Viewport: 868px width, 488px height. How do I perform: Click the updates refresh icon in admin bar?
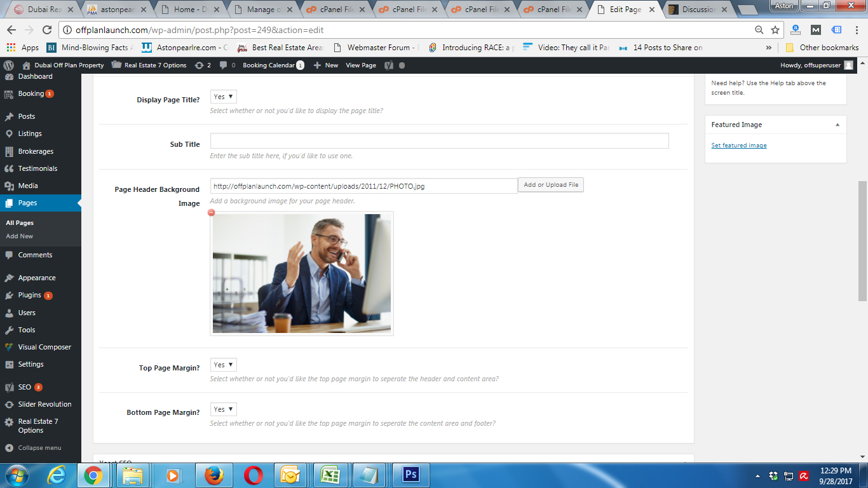200,65
